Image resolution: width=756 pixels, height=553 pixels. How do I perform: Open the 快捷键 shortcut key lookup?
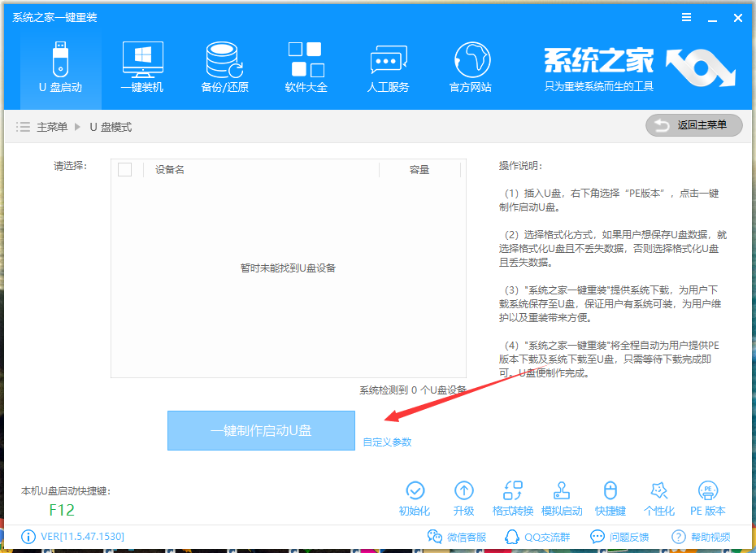point(610,491)
